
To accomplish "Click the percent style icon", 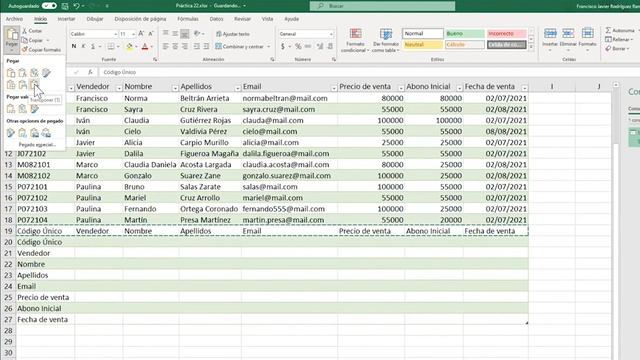I will [298, 47].
